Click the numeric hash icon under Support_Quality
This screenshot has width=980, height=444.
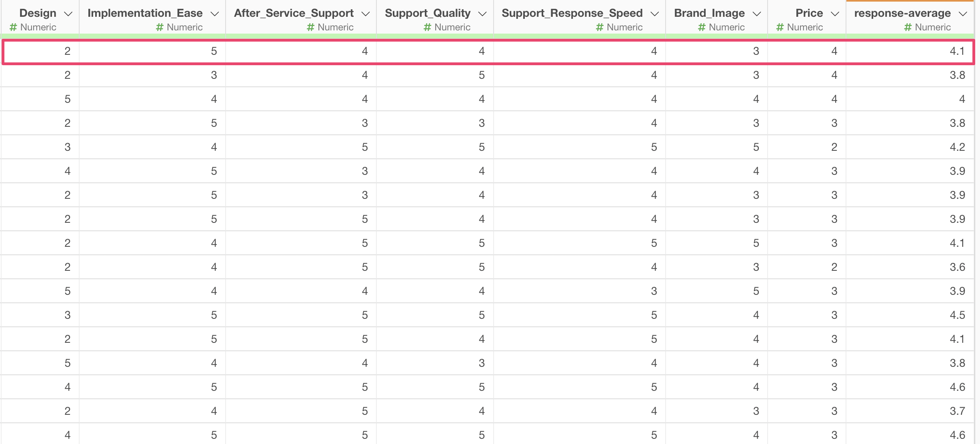point(427,27)
